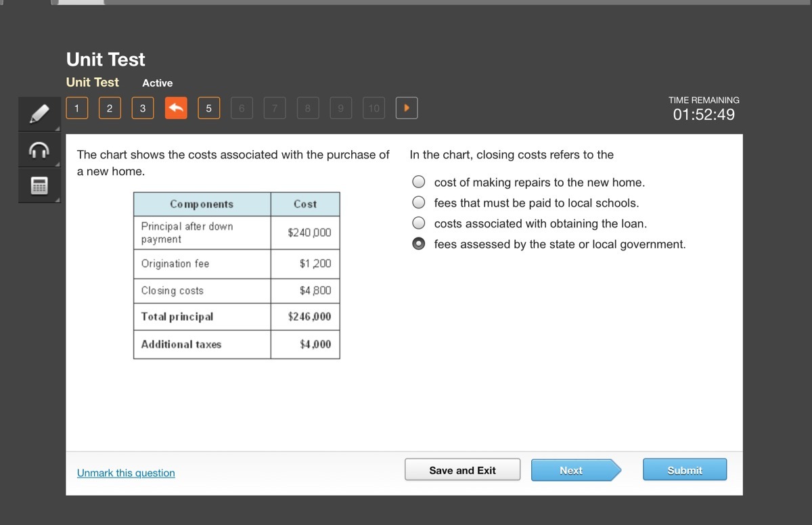This screenshot has width=812, height=525.
Task: Go to question 2
Action: 110,108
